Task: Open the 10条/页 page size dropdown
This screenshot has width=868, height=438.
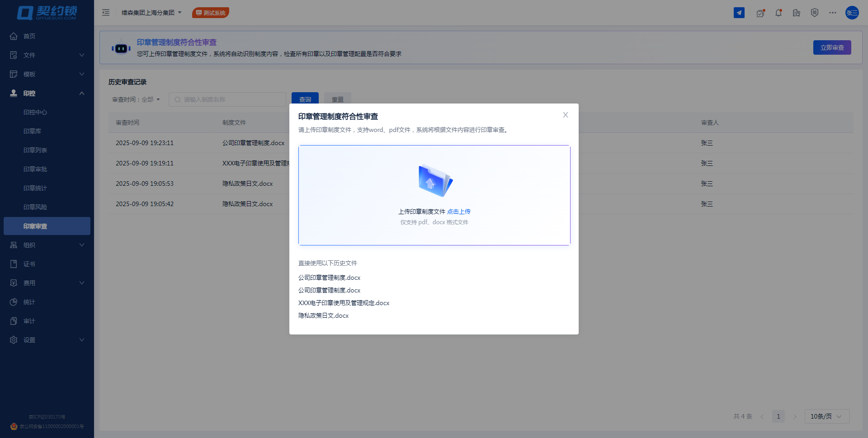Action: coord(826,416)
